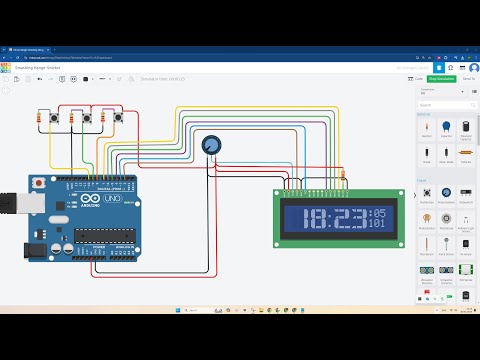Click the rotate tool in the toolbar

pos(119,79)
